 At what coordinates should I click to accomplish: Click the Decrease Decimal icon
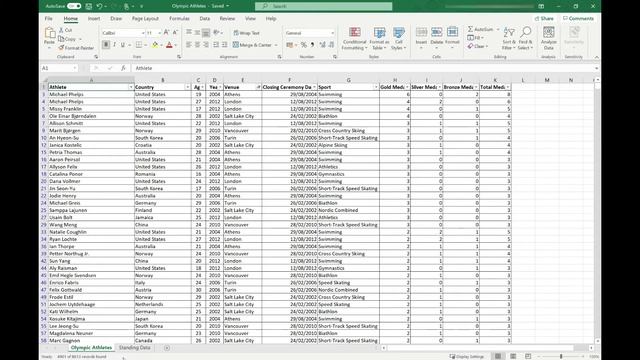coord(331,45)
